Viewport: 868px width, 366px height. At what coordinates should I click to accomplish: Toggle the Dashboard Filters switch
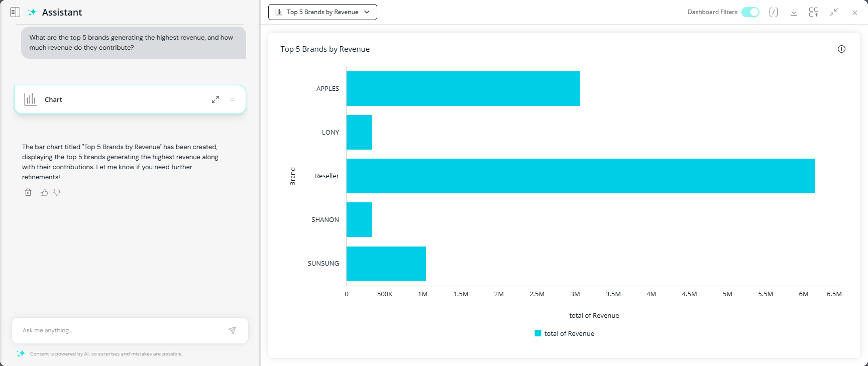coord(750,12)
